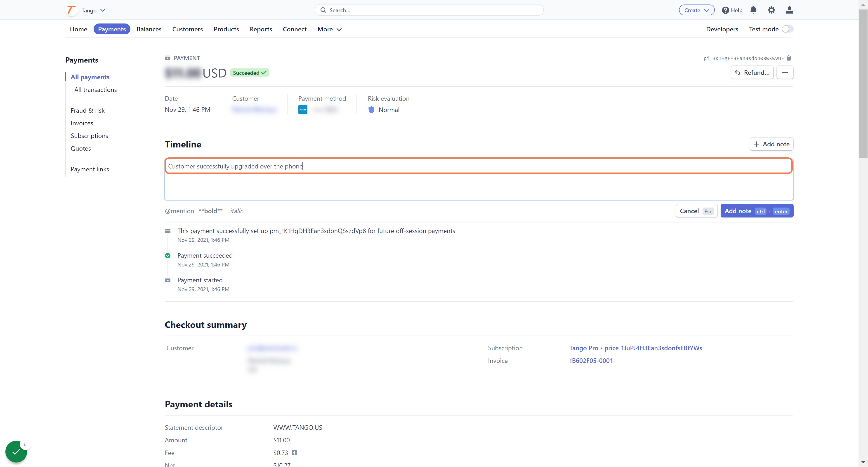Click the green checkmark badge widget
868x467 pixels.
pos(16,451)
